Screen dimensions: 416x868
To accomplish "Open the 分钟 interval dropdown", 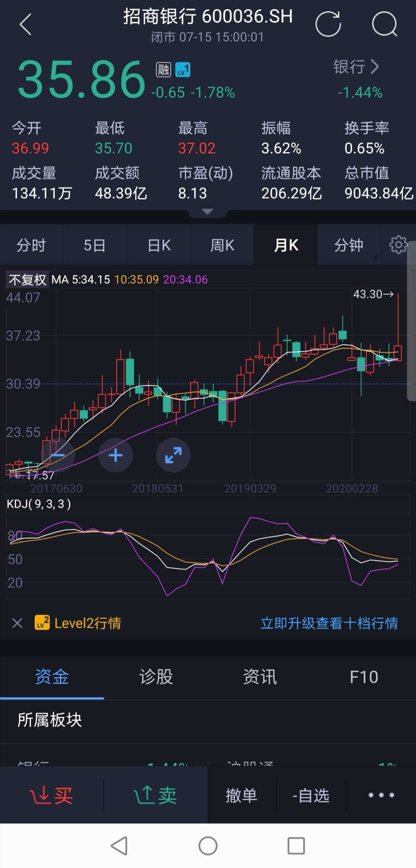I will [x=349, y=245].
